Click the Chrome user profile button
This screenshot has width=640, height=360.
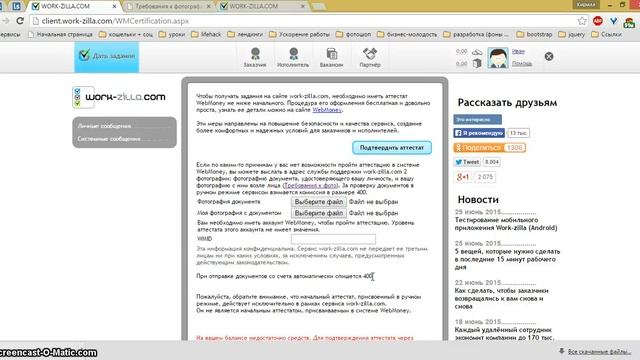[x=586, y=4]
